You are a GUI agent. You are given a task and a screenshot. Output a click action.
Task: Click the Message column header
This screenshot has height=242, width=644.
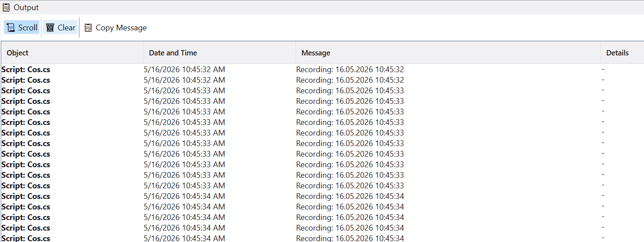point(448,53)
